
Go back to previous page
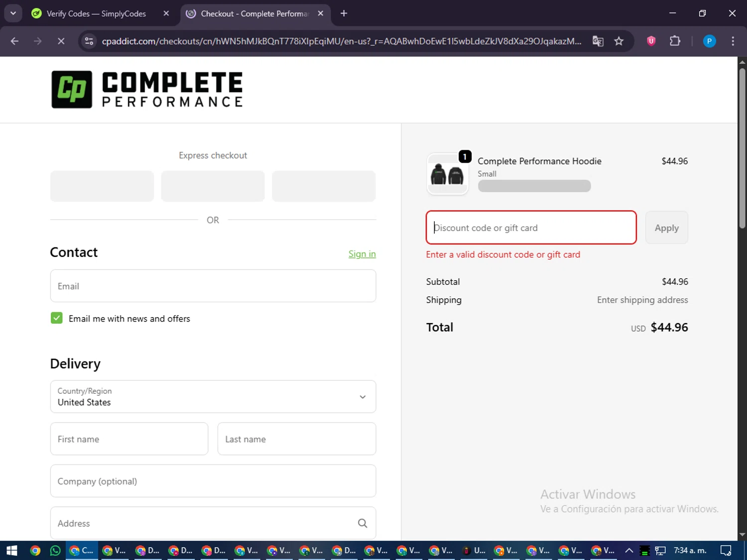(14, 41)
